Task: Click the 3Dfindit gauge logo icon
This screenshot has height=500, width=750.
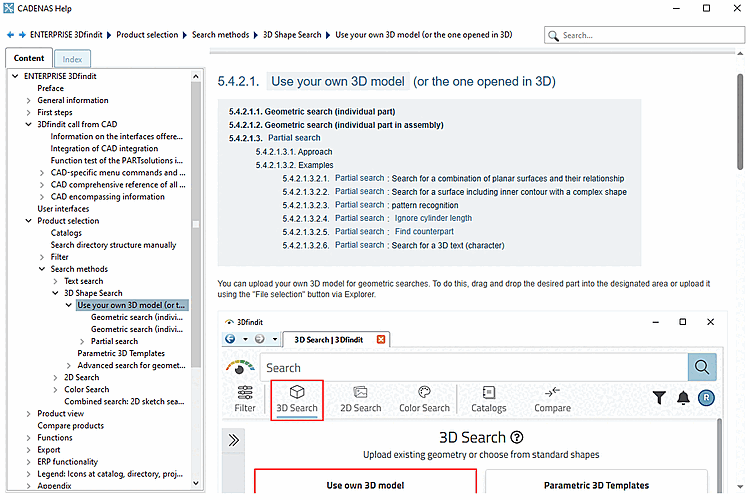Action: [x=240, y=367]
